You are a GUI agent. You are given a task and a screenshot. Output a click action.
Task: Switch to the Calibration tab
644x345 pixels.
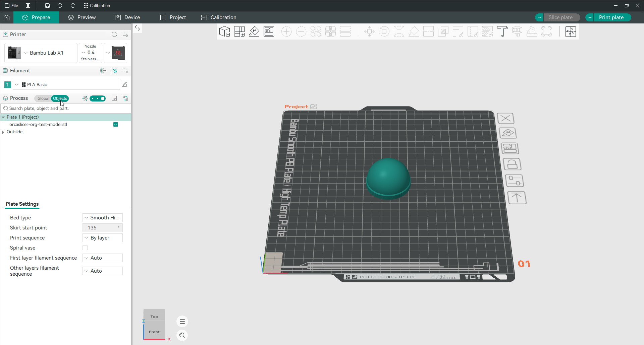tap(219, 17)
